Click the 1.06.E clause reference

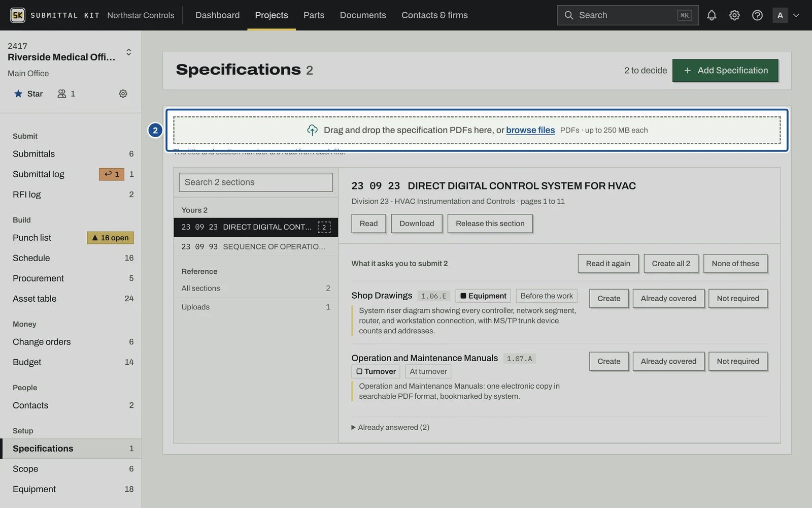click(434, 296)
